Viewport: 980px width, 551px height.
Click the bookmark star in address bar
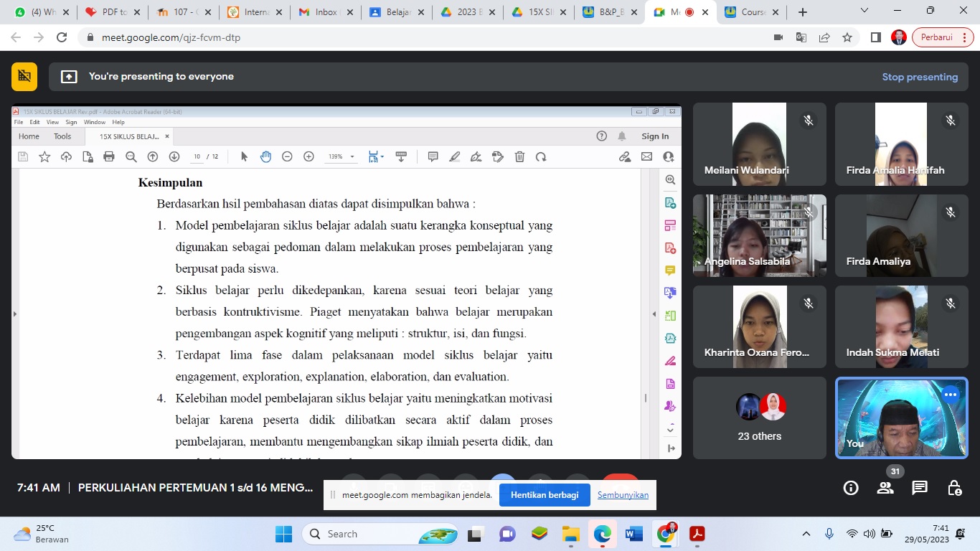pos(847,37)
